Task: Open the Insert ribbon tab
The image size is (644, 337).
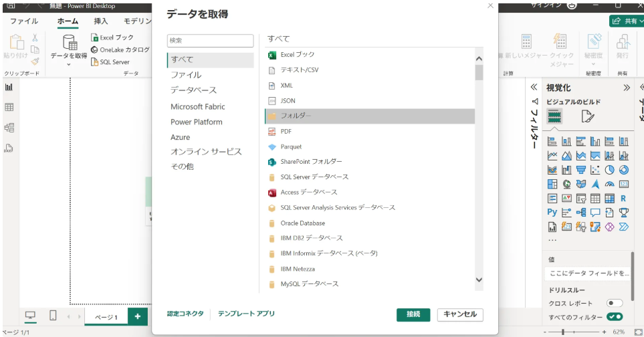Action: click(100, 21)
